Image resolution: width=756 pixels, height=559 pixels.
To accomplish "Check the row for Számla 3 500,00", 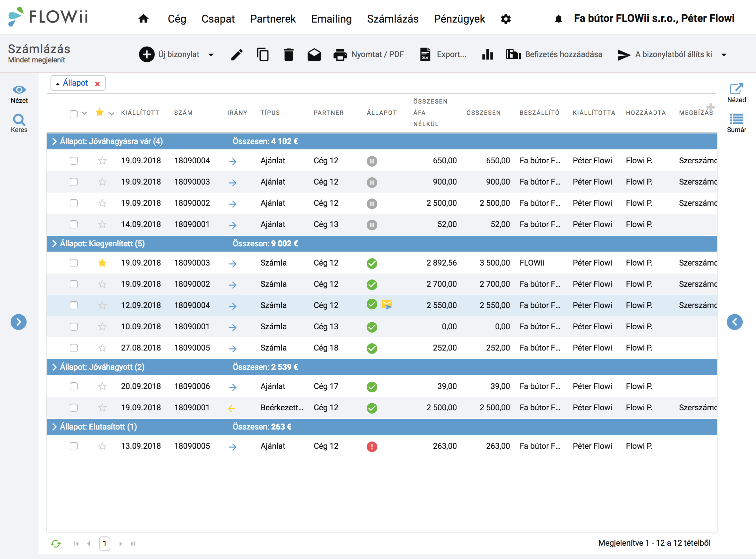I will [x=73, y=263].
